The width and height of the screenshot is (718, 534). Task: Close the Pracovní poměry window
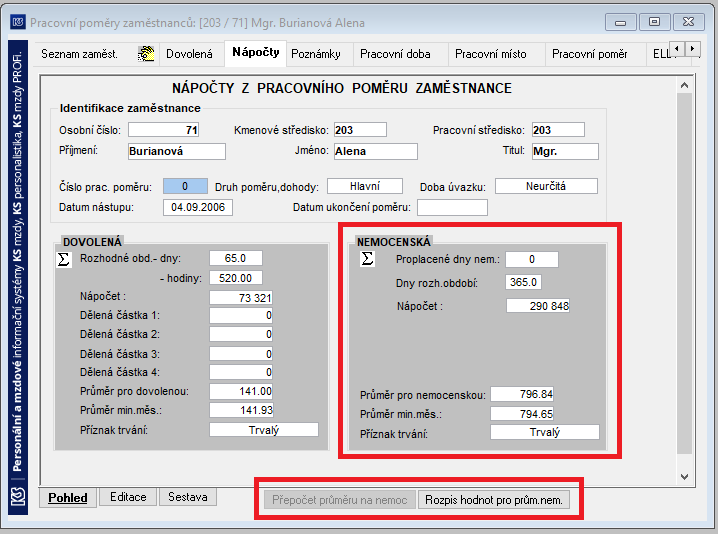point(688,22)
